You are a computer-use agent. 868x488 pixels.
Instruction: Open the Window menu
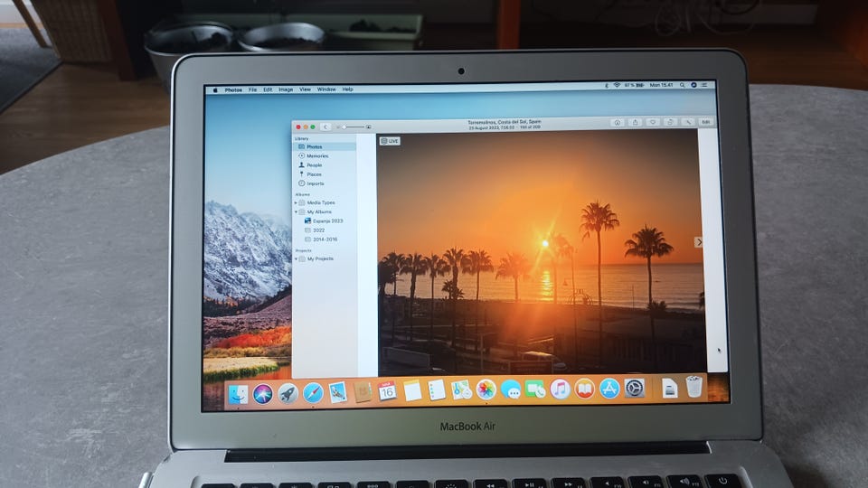tap(326, 89)
